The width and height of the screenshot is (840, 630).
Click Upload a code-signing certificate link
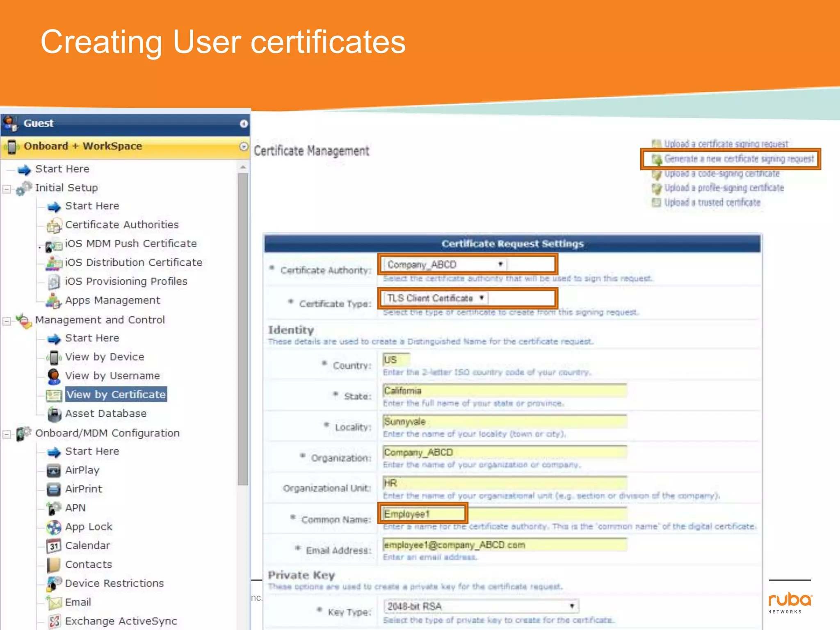pyautogui.click(x=721, y=173)
